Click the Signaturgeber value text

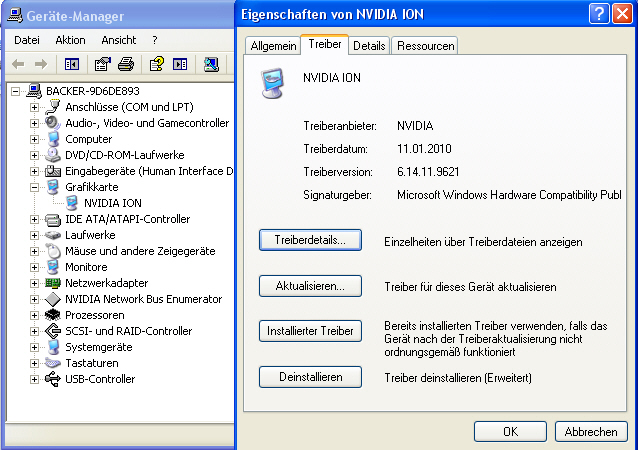point(509,195)
